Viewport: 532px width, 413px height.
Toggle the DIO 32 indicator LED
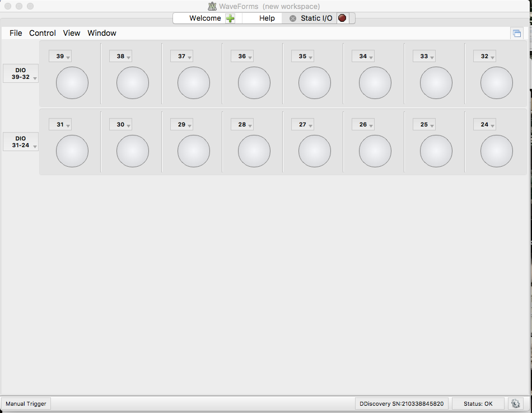497,83
